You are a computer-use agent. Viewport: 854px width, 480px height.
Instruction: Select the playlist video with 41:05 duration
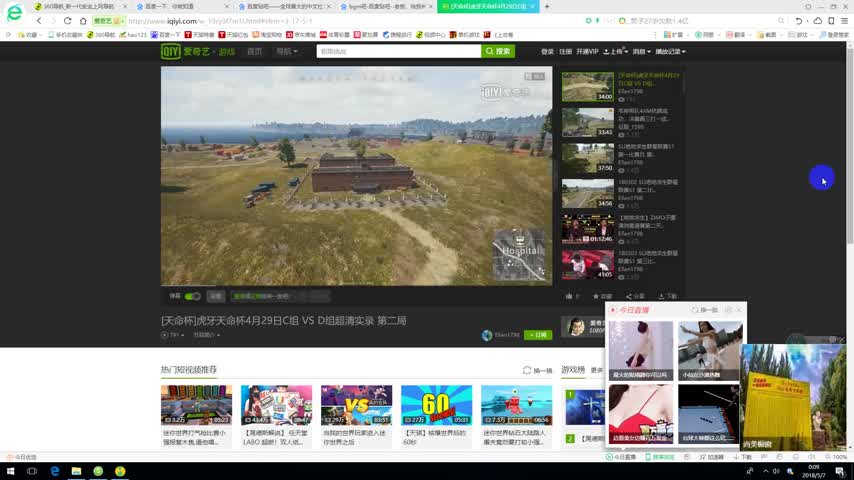click(588, 265)
